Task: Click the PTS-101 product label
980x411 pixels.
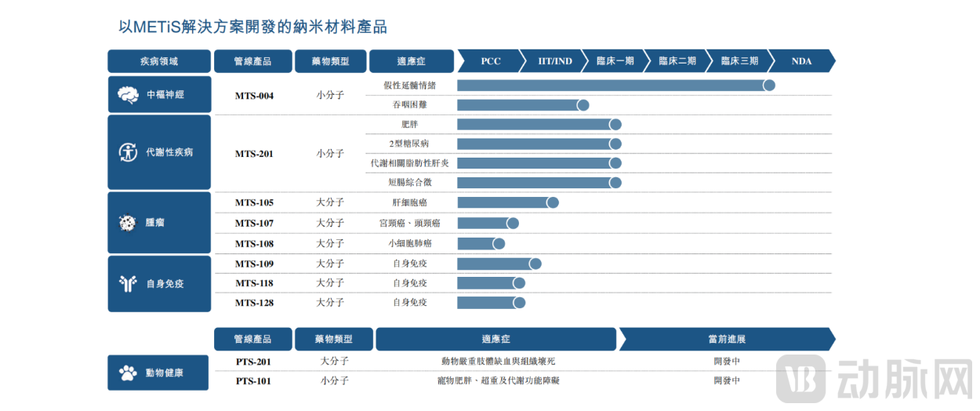Action: [254, 381]
